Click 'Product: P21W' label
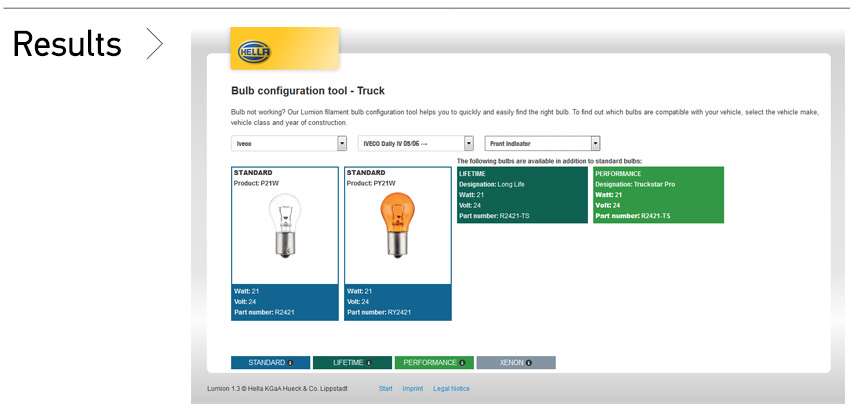The width and height of the screenshot is (858, 415). tap(256, 183)
